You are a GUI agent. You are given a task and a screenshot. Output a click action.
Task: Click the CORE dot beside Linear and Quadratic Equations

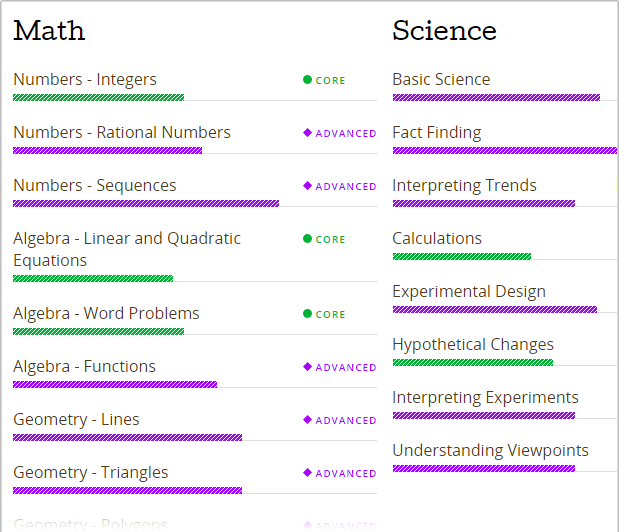click(x=307, y=239)
